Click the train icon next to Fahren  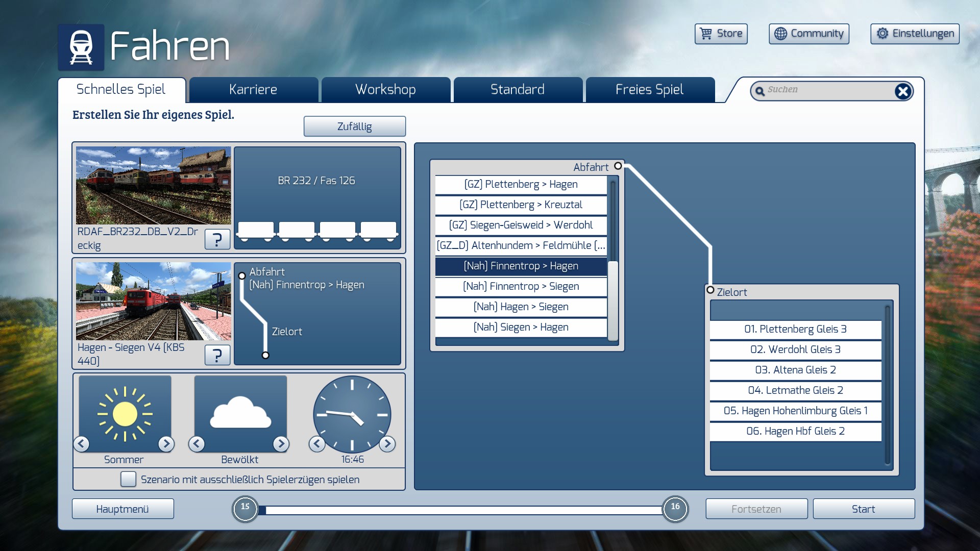tap(81, 47)
